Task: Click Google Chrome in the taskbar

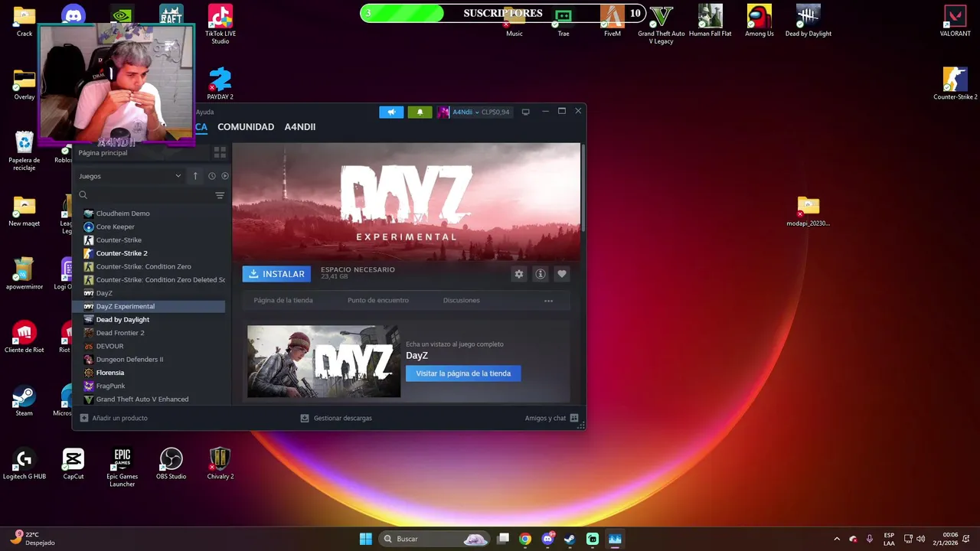Action: coord(525,539)
